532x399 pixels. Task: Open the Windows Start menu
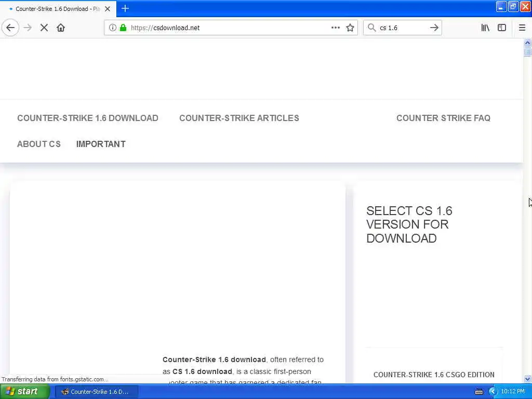point(25,392)
